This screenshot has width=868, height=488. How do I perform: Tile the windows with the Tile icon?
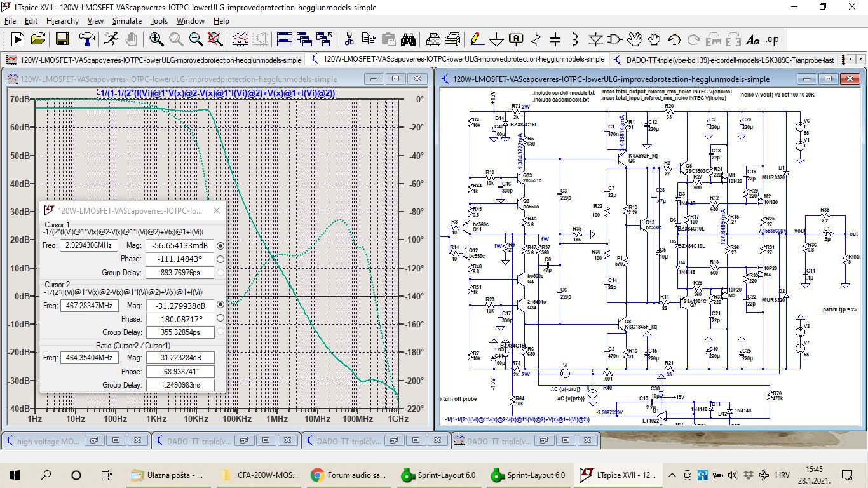coord(284,39)
